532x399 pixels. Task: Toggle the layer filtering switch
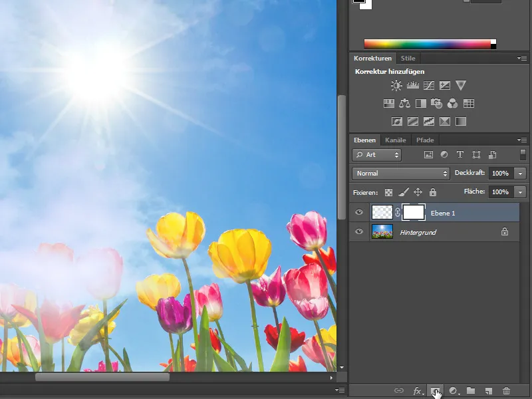pyautogui.click(x=523, y=155)
